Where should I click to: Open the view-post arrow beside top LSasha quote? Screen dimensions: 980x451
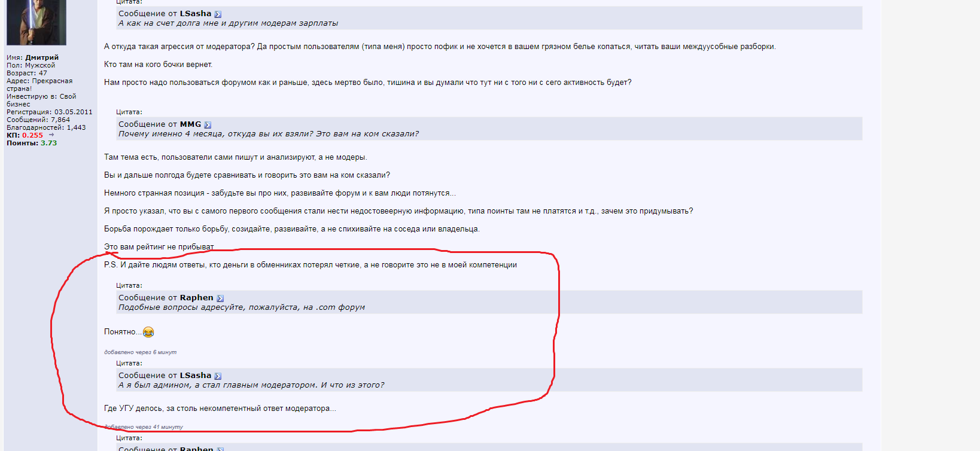pyautogui.click(x=218, y=14)
